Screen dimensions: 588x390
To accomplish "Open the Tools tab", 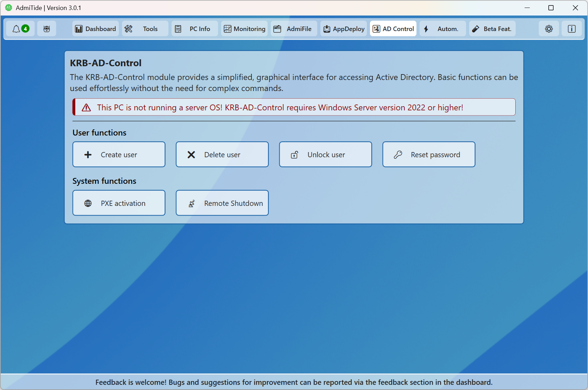I will pos(145,29).
